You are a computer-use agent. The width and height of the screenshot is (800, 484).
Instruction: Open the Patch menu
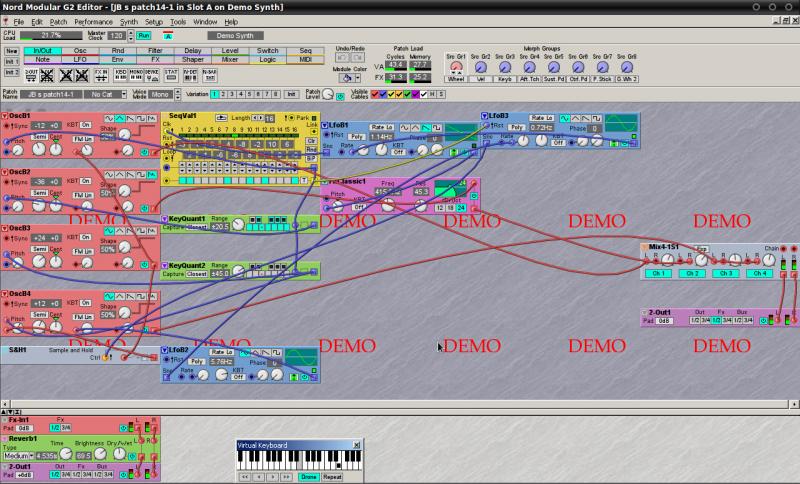pos(58,22)
